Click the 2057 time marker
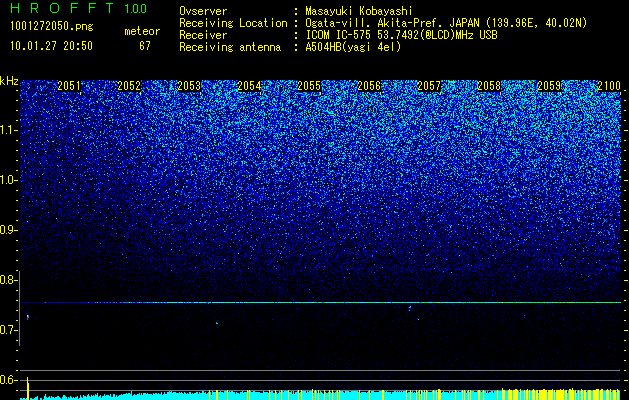 [429, 86]
